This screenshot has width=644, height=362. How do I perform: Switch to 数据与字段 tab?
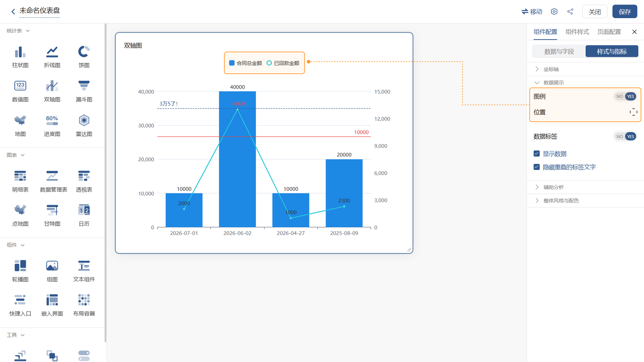click(x=559, y=51)
